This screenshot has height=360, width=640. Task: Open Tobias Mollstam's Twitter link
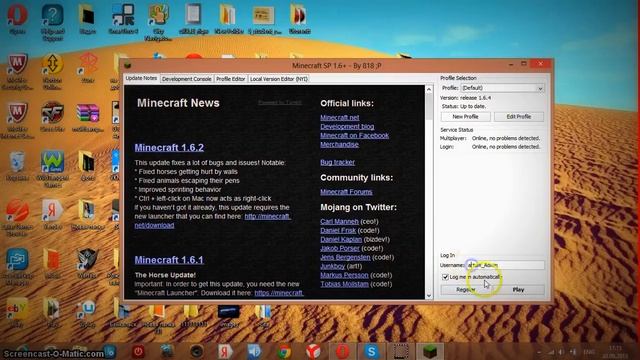click(x=344, y=284)
